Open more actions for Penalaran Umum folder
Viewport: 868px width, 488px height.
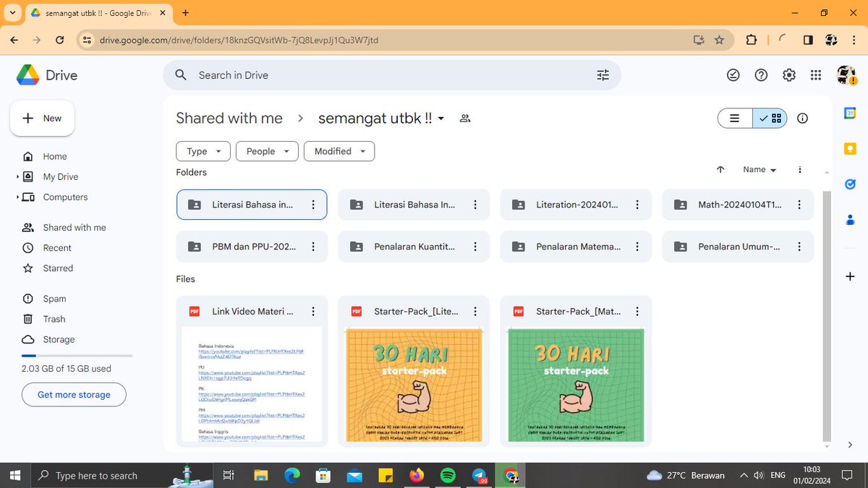[x=799, y=247]
